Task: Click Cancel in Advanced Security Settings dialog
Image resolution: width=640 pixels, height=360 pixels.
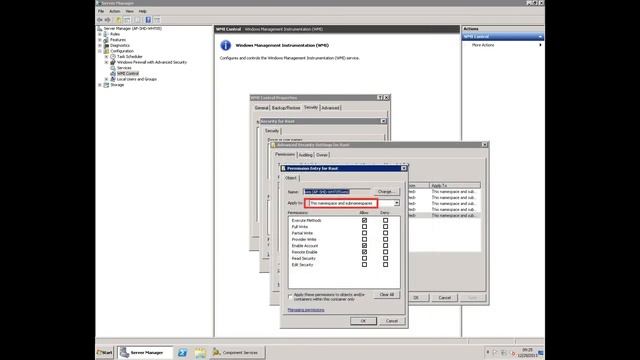Action: tap(444, 298)
